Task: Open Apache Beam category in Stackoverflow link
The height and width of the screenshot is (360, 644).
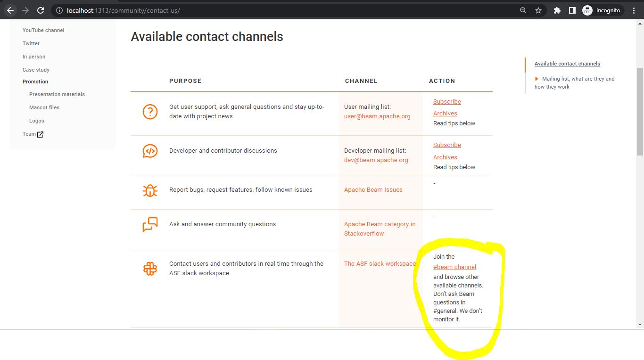Action: 380,229
